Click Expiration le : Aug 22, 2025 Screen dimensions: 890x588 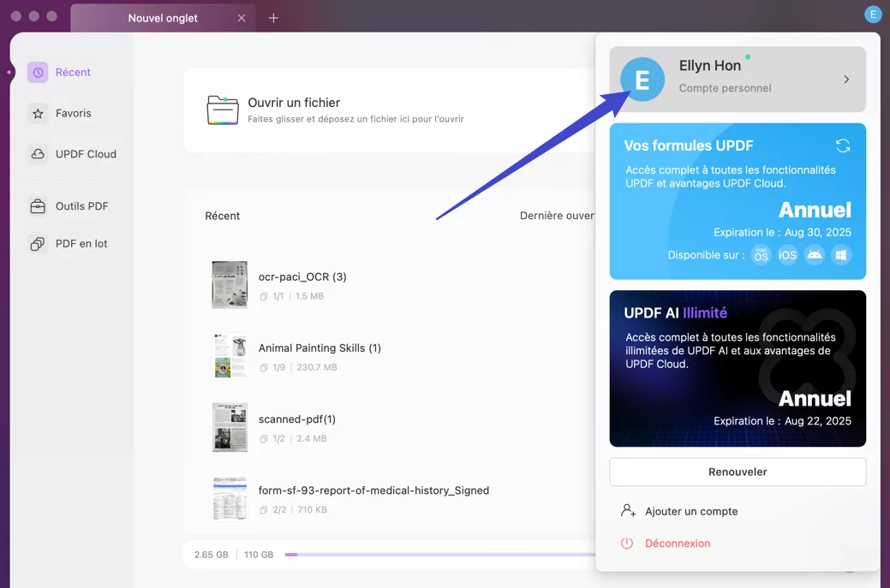point(782,421)
